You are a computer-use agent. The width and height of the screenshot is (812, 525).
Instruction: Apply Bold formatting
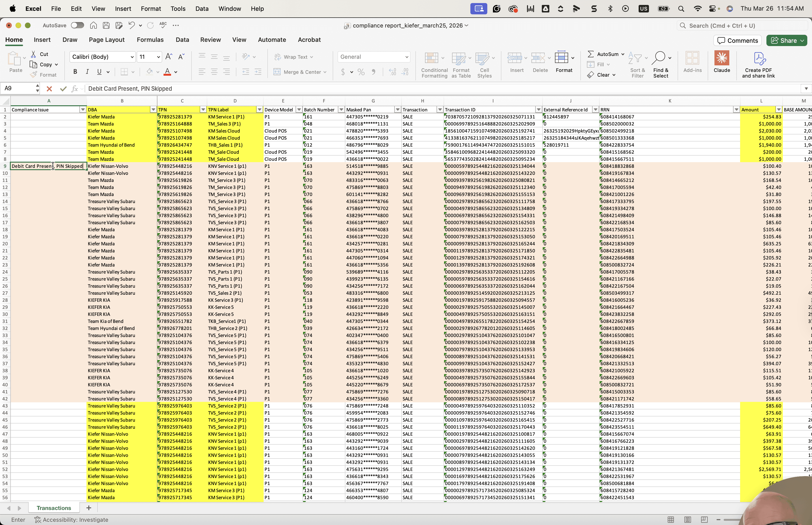(x=75, y=72)
